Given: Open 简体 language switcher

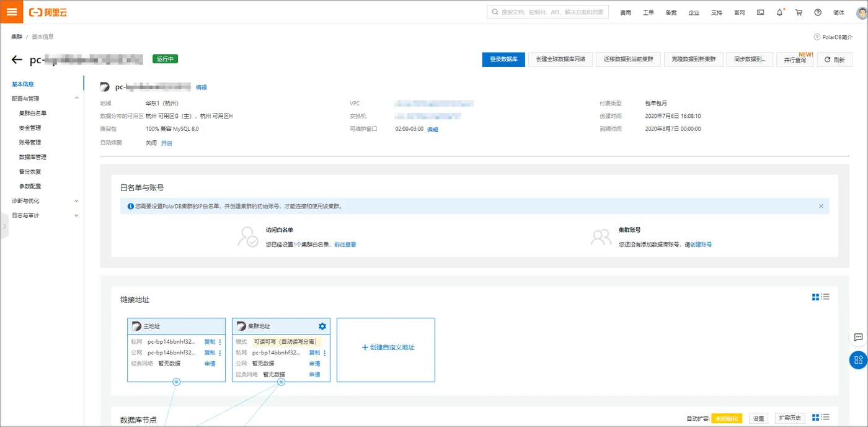Looking at the screenshot, I should [838, 12].
